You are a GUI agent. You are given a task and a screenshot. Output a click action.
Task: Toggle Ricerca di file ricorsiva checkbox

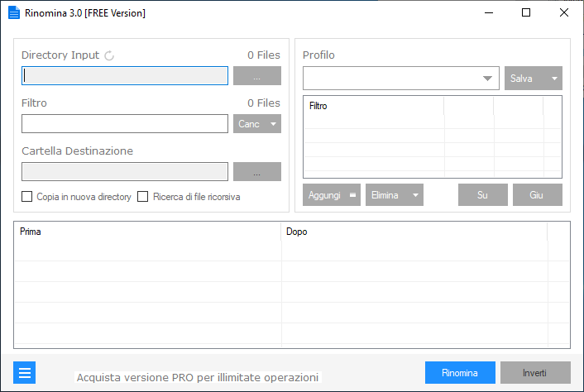(142, 197)
